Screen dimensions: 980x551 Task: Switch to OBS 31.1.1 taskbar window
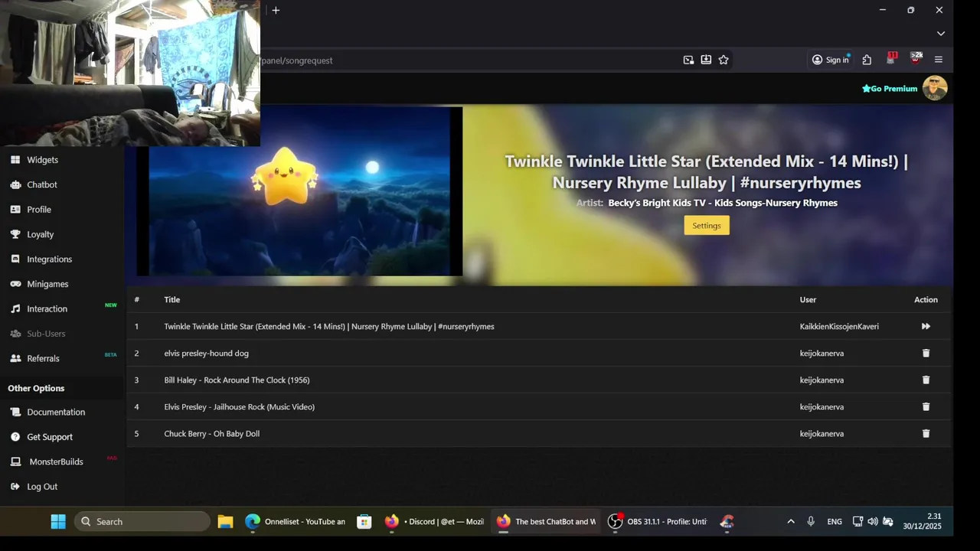(x=657, y=522)
